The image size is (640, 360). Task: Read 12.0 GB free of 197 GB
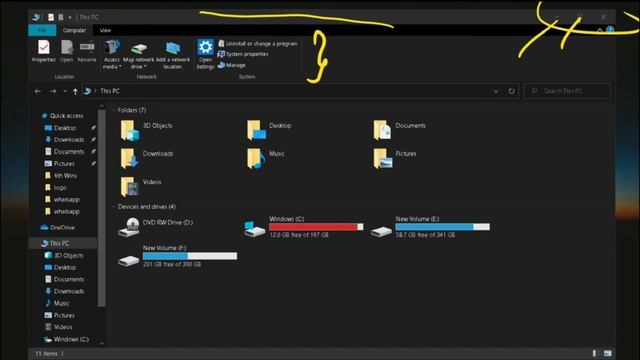pos(299,235)
